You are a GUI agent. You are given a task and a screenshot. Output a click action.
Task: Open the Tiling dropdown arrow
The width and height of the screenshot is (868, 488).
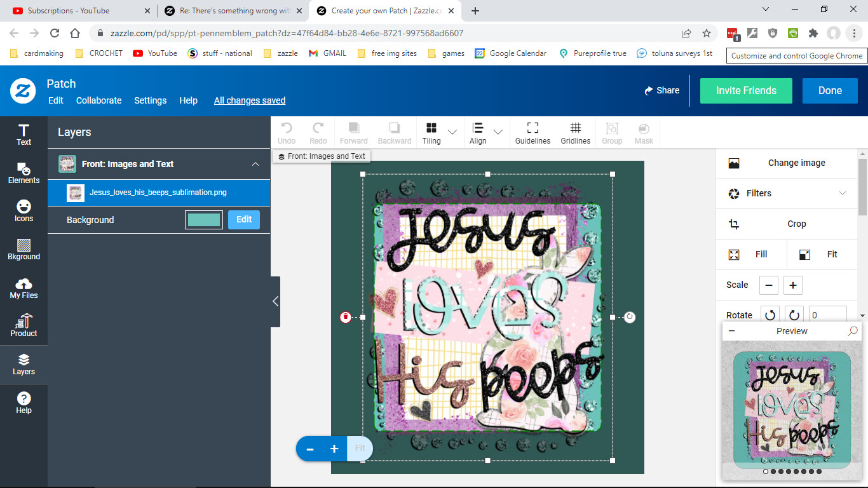tap(452, 132)
